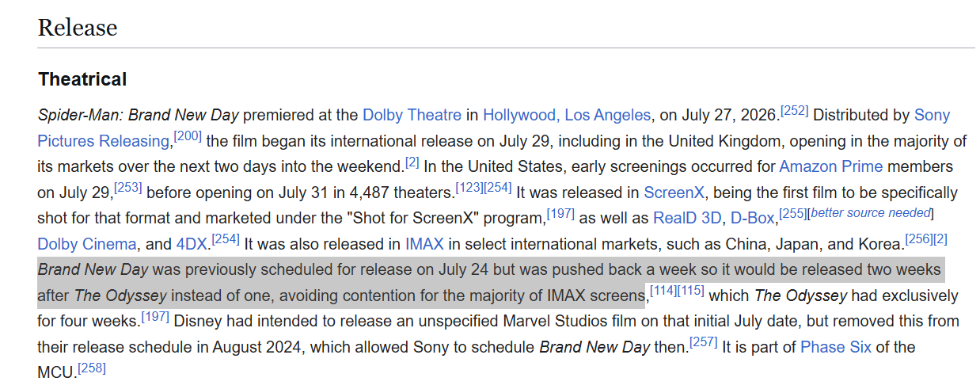Open the D-Box link
Screen dimensions: 980x389
(x=753, y=218)
